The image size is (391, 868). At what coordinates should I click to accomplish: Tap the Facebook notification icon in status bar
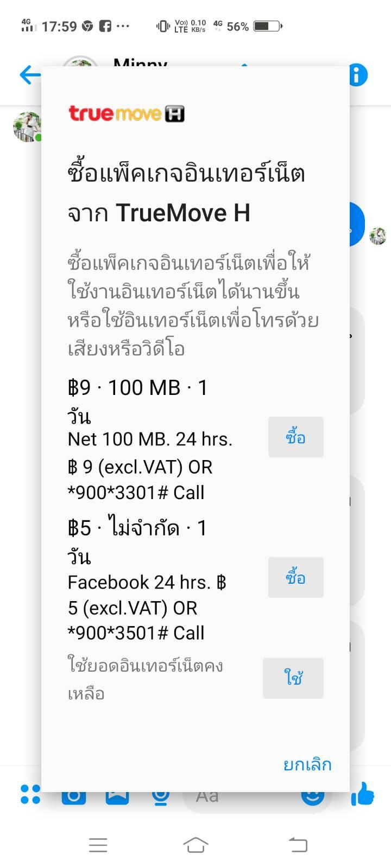point(105,26)
